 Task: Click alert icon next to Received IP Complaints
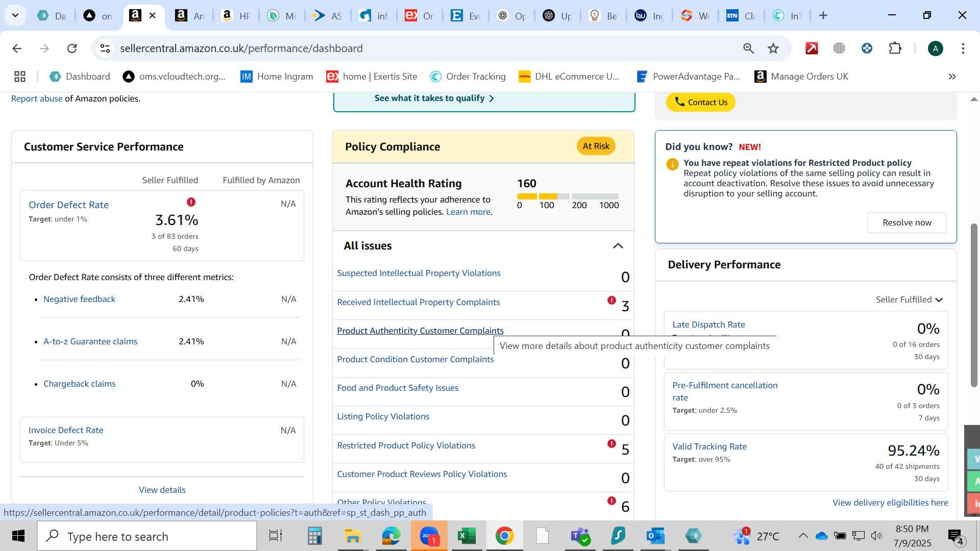(x=611, y=300)
